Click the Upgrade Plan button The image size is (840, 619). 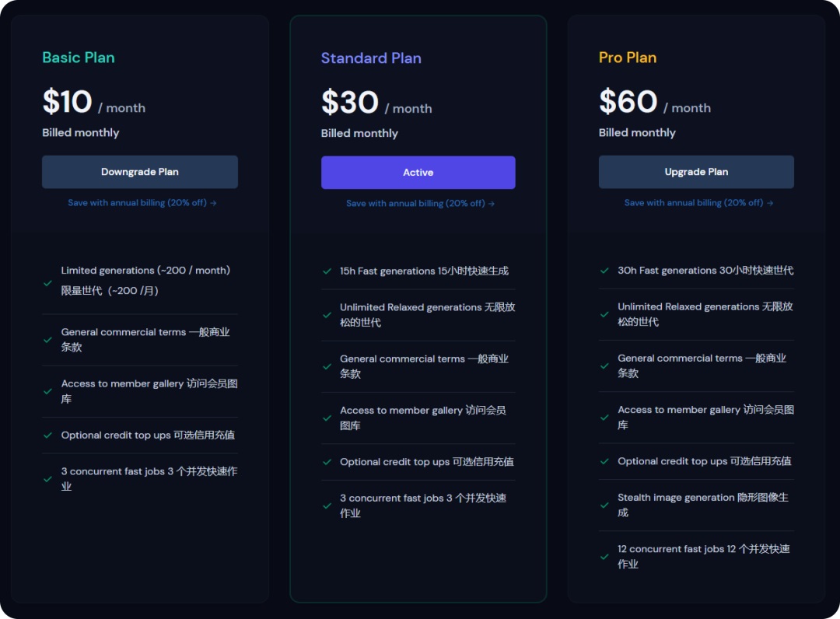pyautogui.click(x=696, y=172)
